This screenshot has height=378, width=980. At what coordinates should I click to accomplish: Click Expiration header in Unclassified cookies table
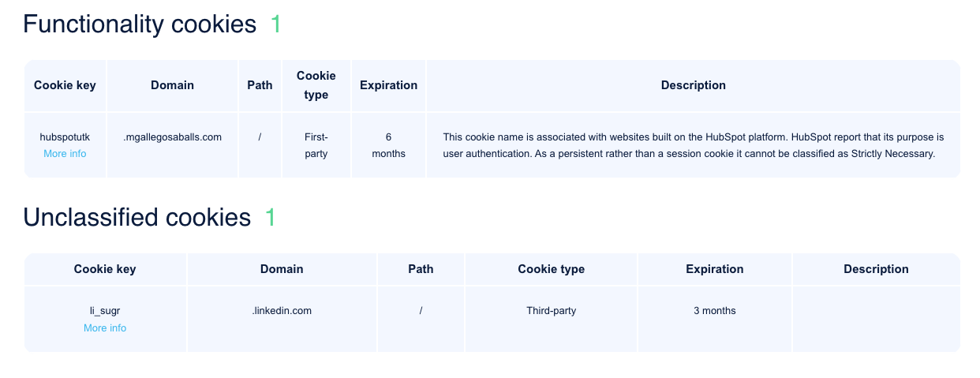tap(714, 269)
